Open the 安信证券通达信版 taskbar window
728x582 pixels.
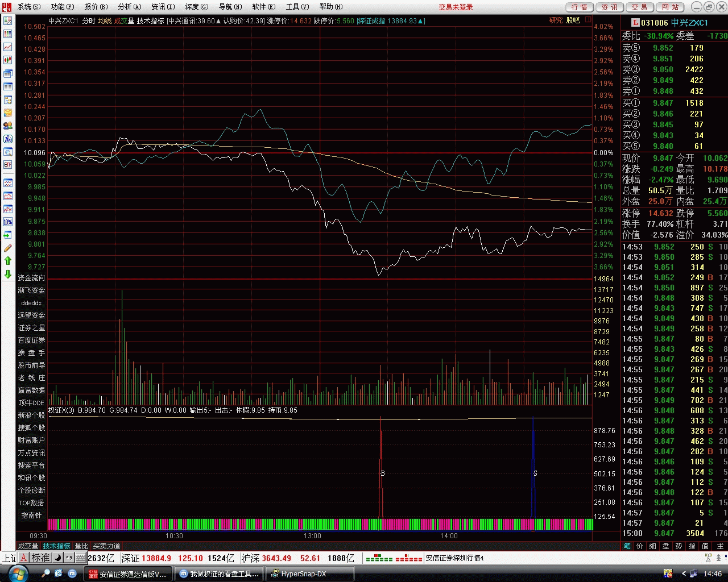pos(127,574)
